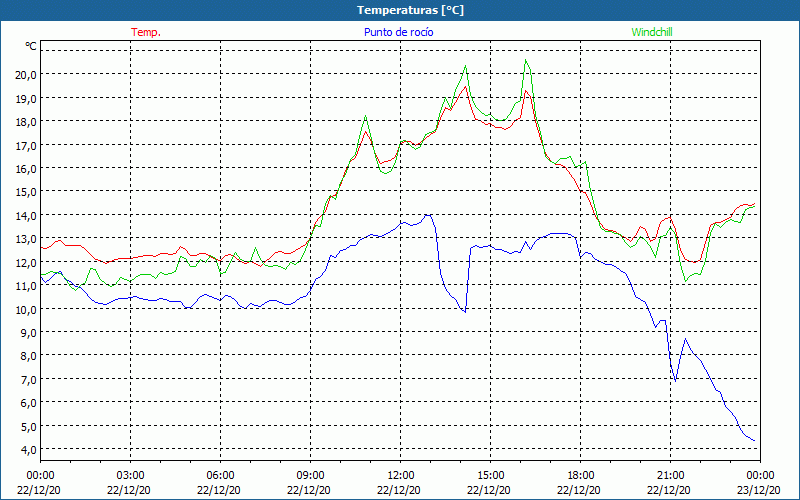Select the green Windchill legend label
800x500 pixels.
[652, 32]
